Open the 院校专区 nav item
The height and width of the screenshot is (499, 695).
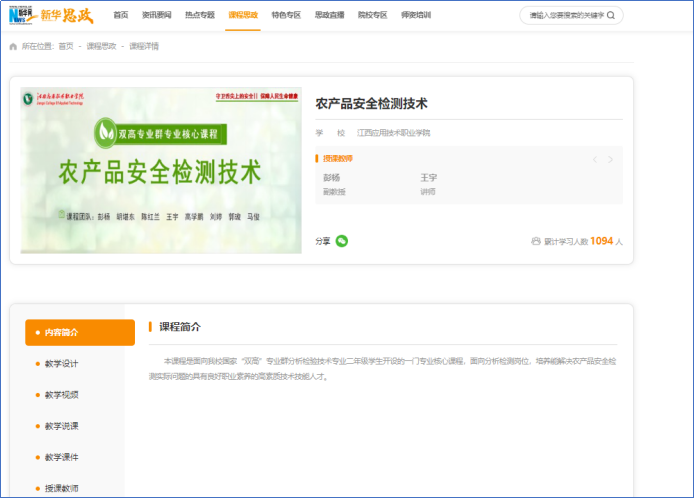point(373,15)
